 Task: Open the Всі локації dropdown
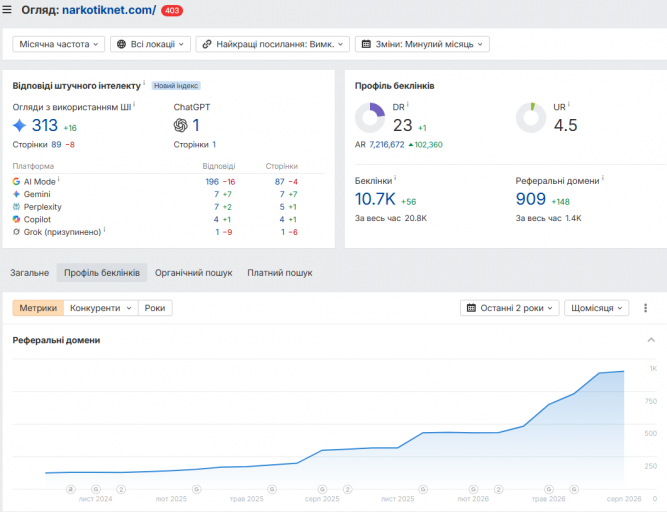[x=150, y=44]
